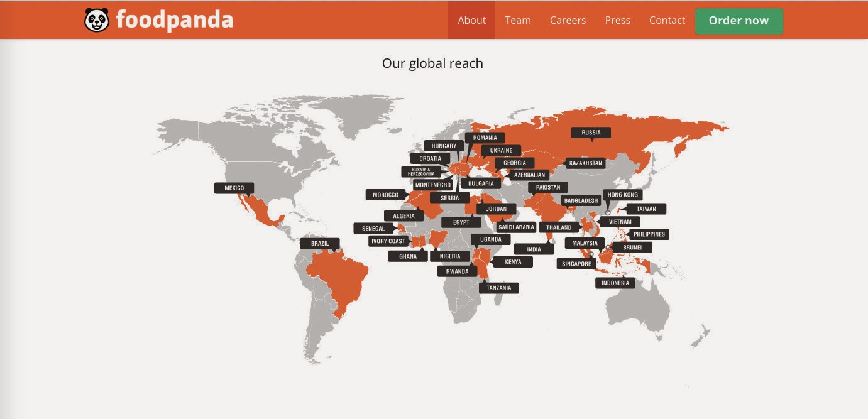868x419 pixels.
Task: Select the Russia label on the map
Action: (x=591, y=133)
